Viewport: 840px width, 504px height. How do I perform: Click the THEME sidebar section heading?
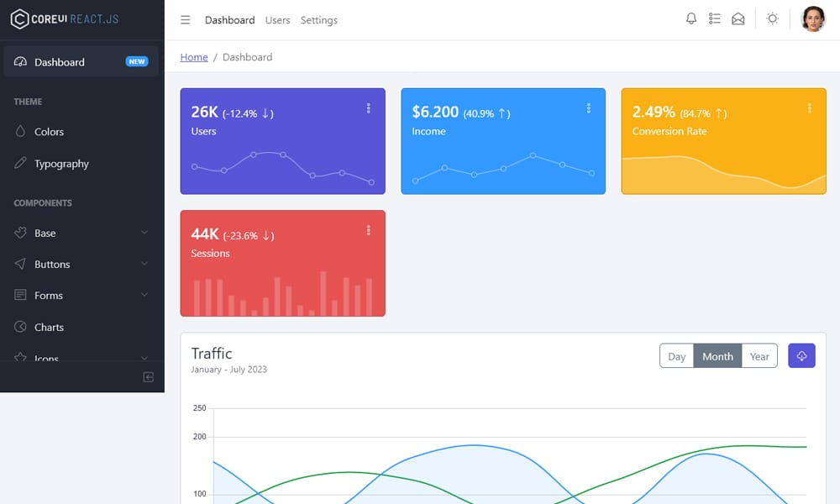tap(28, 102)
